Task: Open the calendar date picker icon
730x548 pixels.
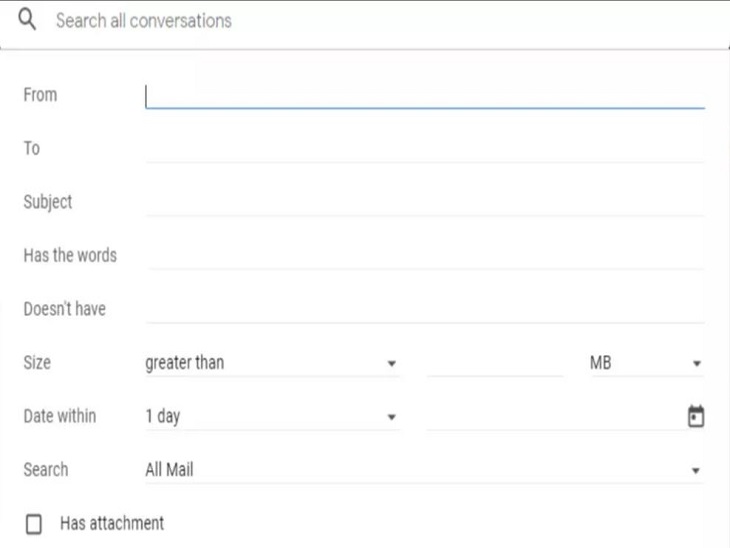Action: 696,417
